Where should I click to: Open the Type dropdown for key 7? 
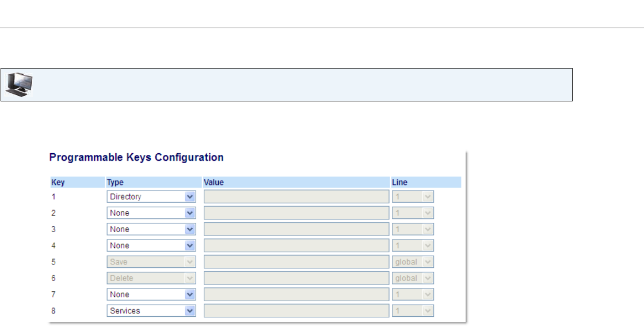click(151, 294)
